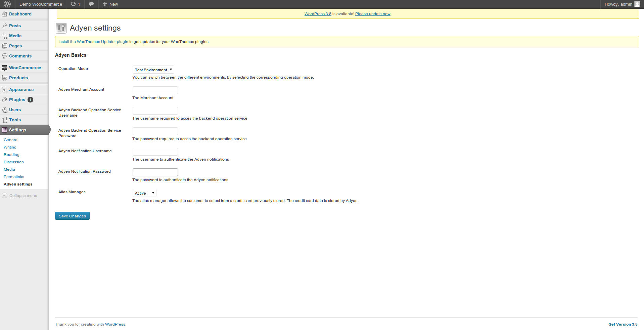The image size is (644, 330).
Task: Go to Discussion settings submenu
Action: [14, 162]
